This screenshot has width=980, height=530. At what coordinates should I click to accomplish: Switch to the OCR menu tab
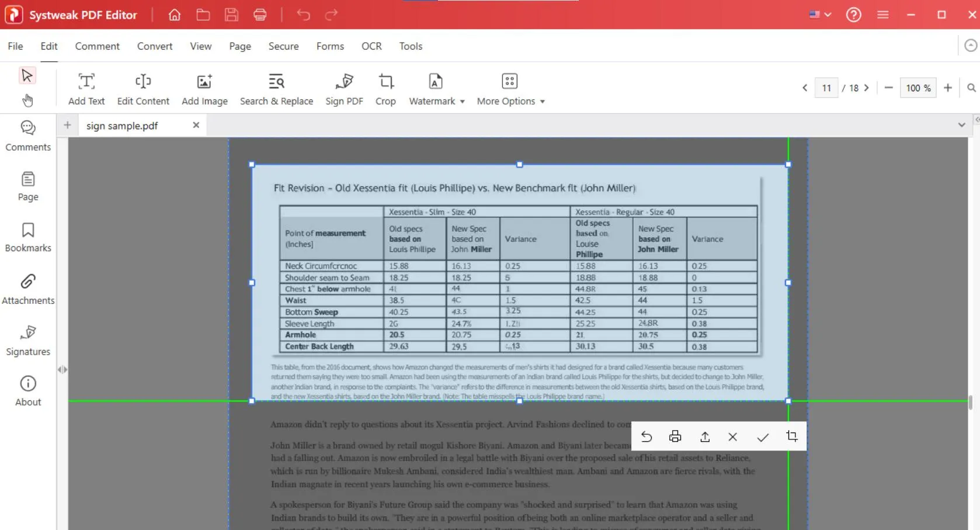click(x=371, y=46)
